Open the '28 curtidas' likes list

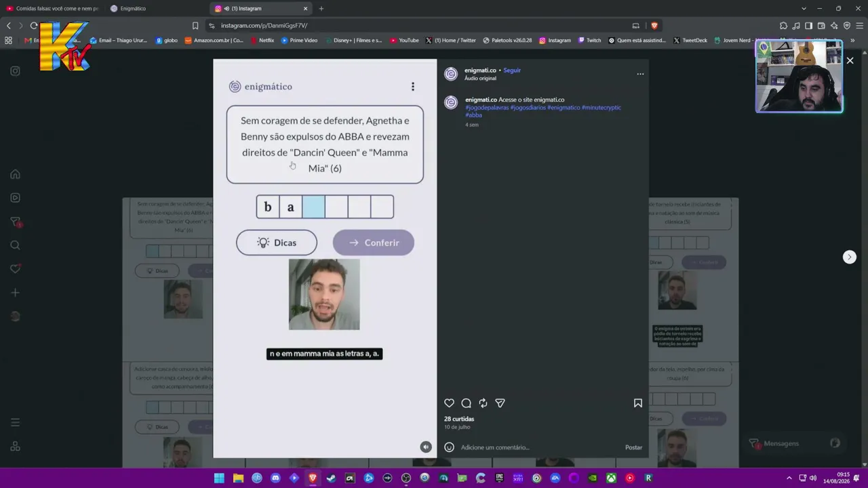coord(459,419)
